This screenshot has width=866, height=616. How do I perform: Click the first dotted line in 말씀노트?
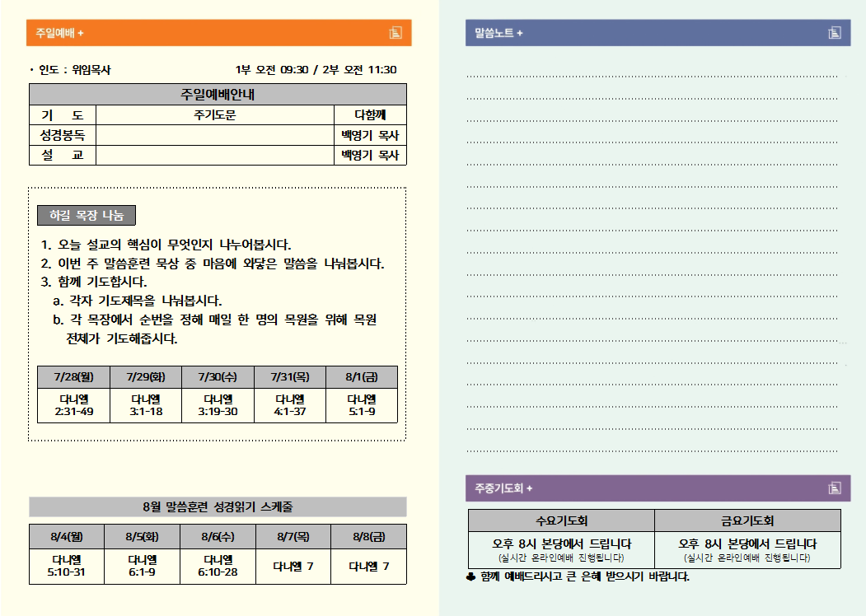651,77
